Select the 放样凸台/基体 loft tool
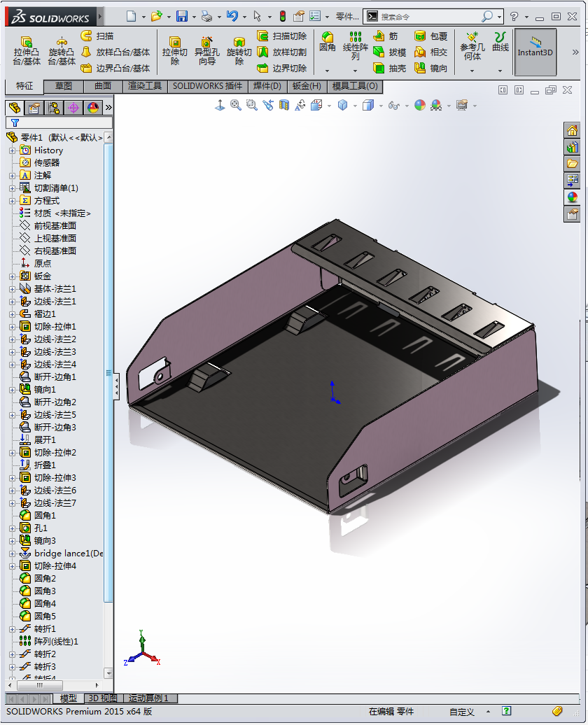Screen dimensions: 588x725 [115, 52]
